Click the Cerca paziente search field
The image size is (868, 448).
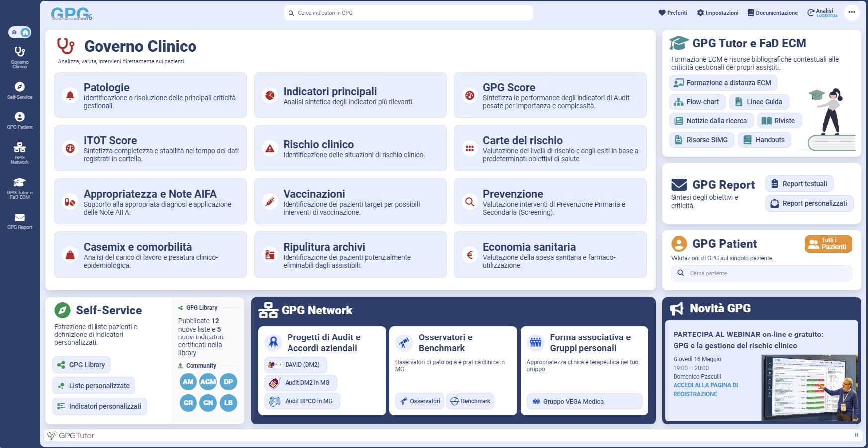click(761, 273)
